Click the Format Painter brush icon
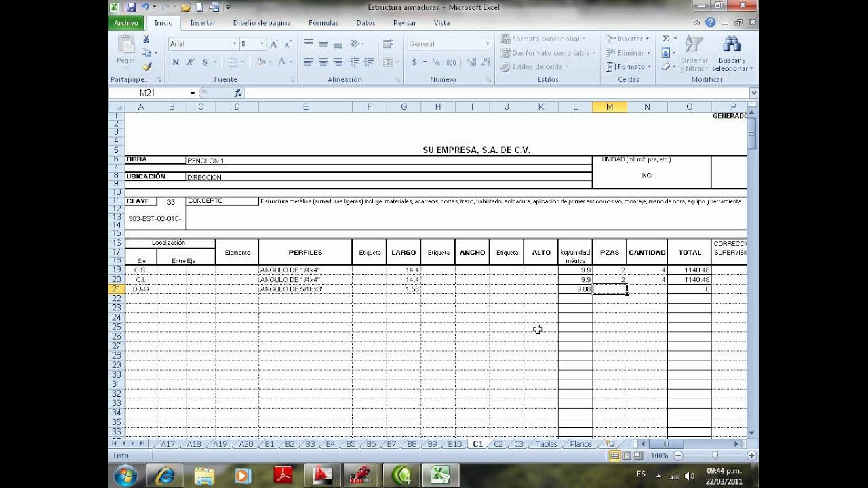The height and width of the screenshot is (488, 868). (146, 66)
